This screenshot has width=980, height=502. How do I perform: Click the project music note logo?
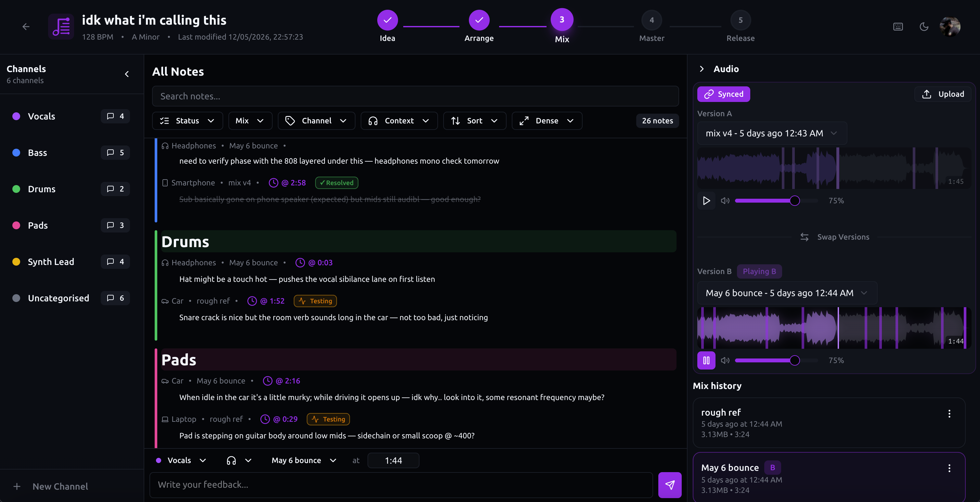click(61, 27)
